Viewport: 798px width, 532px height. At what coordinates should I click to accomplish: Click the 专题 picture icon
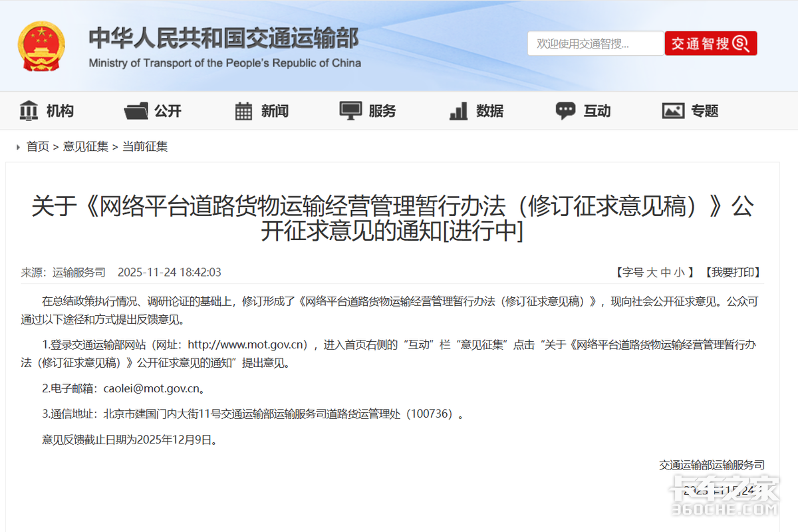pyautogui.click(x=673, y=111)
